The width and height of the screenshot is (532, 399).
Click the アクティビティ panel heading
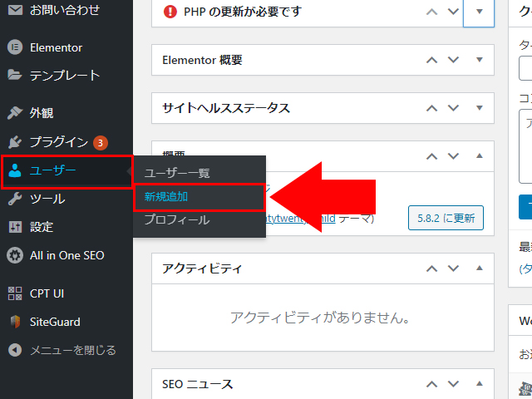coord(202,268)
